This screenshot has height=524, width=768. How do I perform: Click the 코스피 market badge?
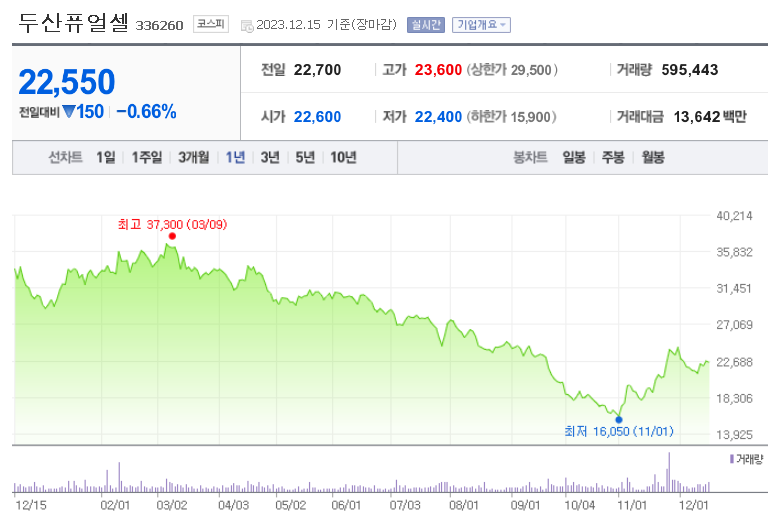211,24
